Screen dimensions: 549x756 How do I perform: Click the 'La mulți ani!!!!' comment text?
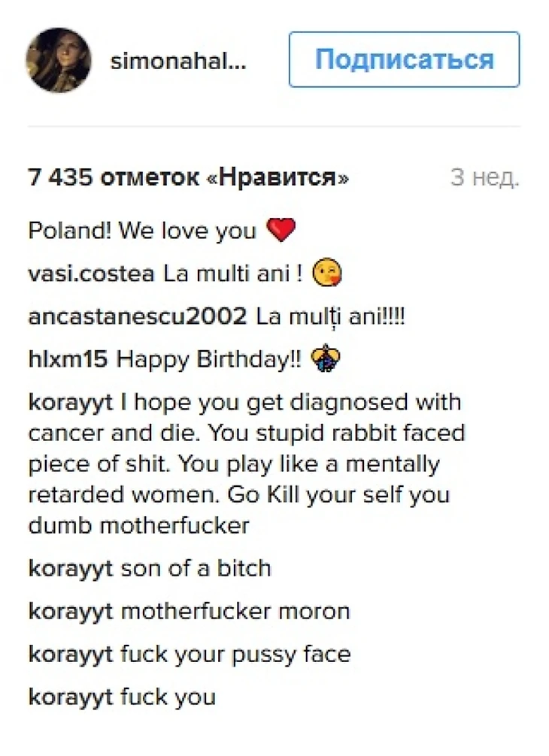330,318
